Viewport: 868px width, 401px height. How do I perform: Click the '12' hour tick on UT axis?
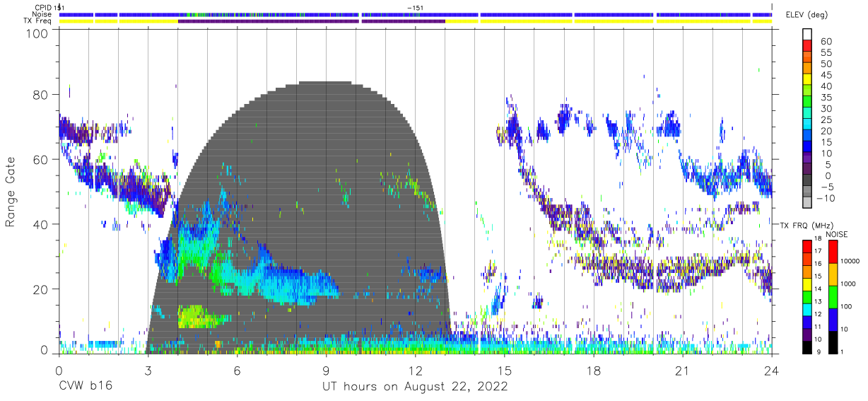[x=415, y=370]
